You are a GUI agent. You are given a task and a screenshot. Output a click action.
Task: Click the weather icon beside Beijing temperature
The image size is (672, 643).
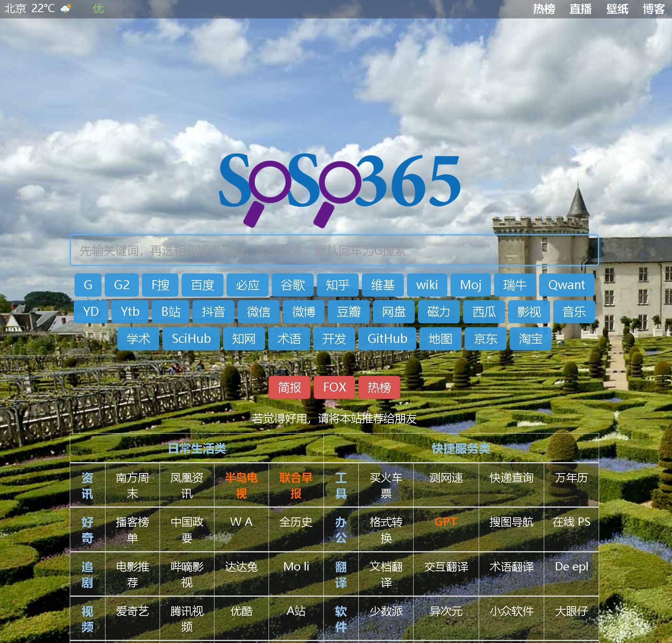[x=66, y=8]
